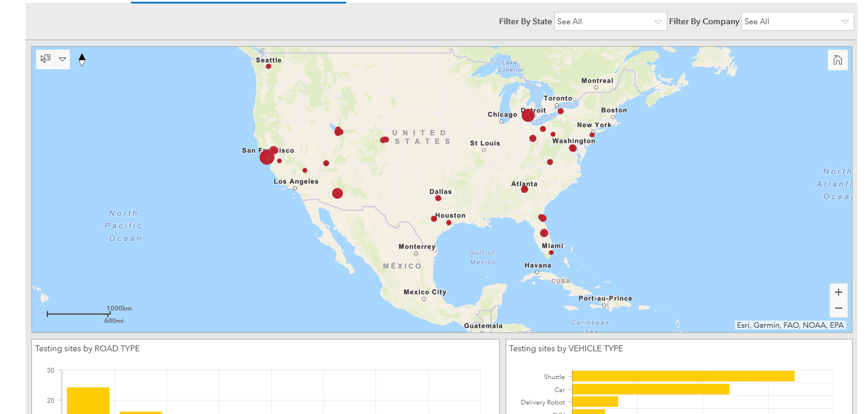Viewport: 868px width, 414px height.
Task: Open the Filter By Company dropdown
Action: tap(798, 21)
